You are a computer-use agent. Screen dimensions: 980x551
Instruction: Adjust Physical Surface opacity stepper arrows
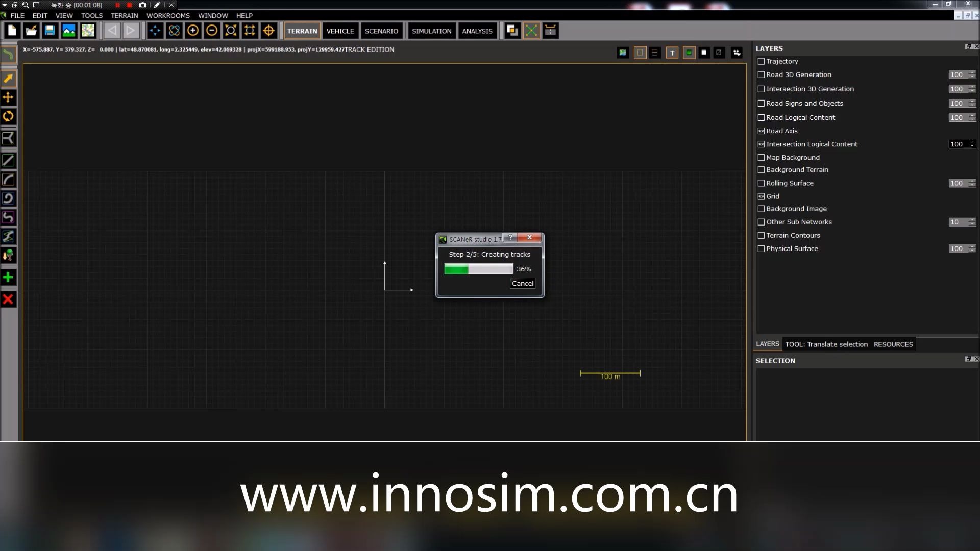972,248
